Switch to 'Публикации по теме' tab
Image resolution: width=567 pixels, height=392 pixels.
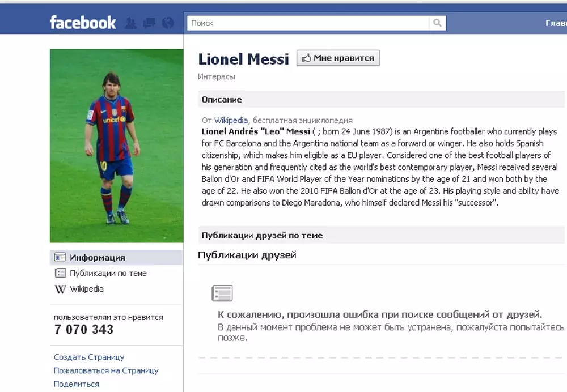108,273
